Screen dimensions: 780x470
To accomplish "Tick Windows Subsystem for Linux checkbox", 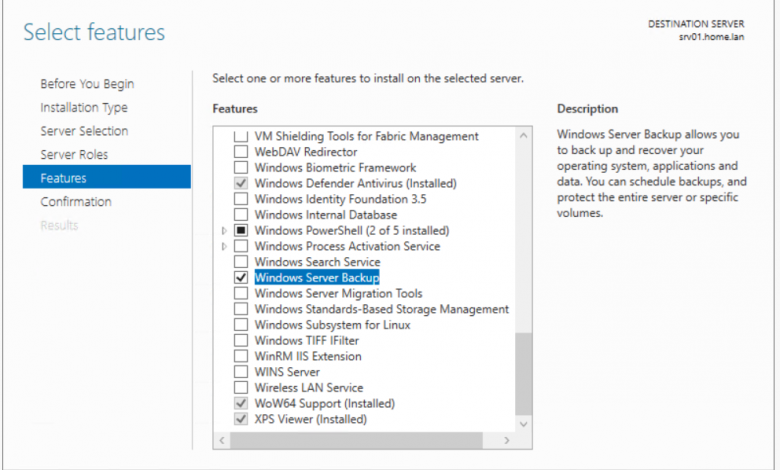I will pos(241,325).
